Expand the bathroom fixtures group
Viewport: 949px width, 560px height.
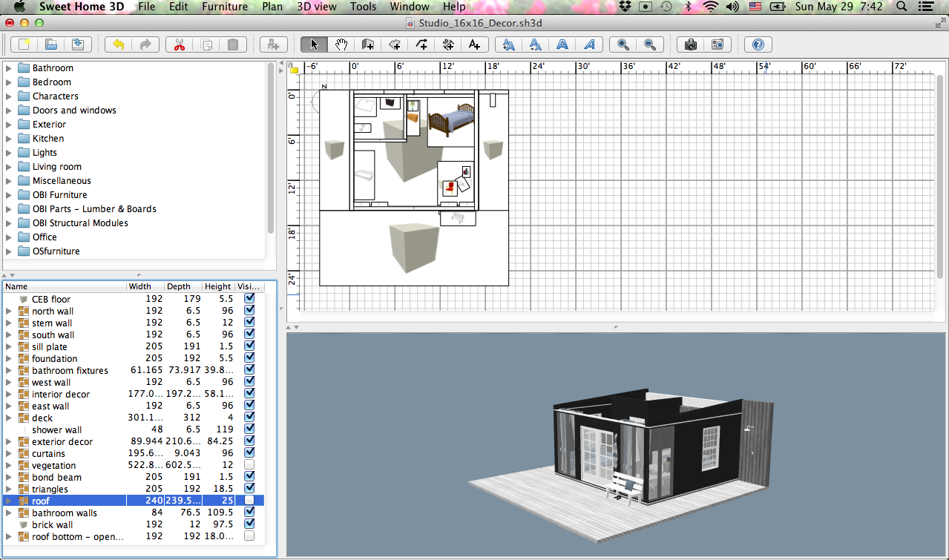(x=9, y=371)
